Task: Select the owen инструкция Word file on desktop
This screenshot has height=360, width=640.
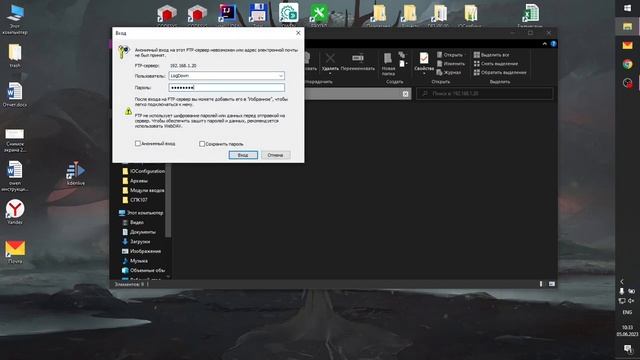Action: (x=15, y=176)
